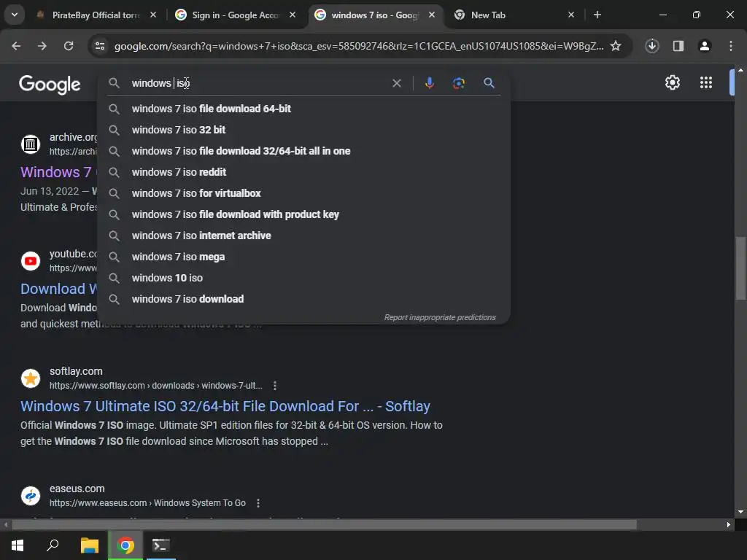The width and height of the screenshot is (747, 560).
Task: Click the easeus.com favicon
Action: 31,496
